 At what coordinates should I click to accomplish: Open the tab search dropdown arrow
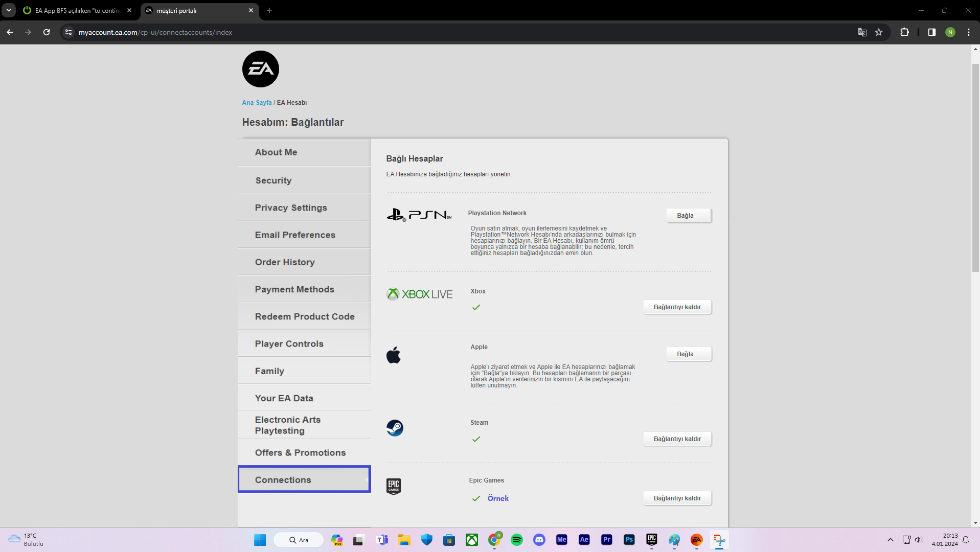(x=9, y=10)
